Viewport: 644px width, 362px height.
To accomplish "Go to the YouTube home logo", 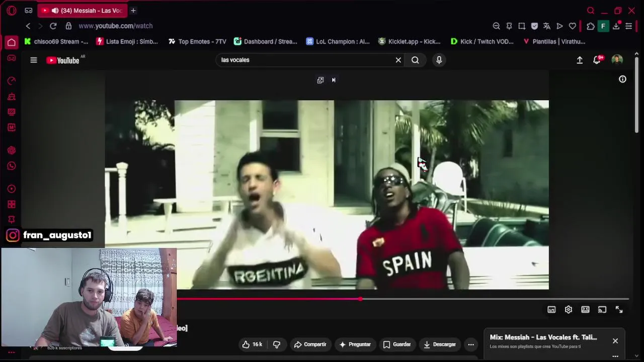I will pyautogui.click(x=63, y=60).
